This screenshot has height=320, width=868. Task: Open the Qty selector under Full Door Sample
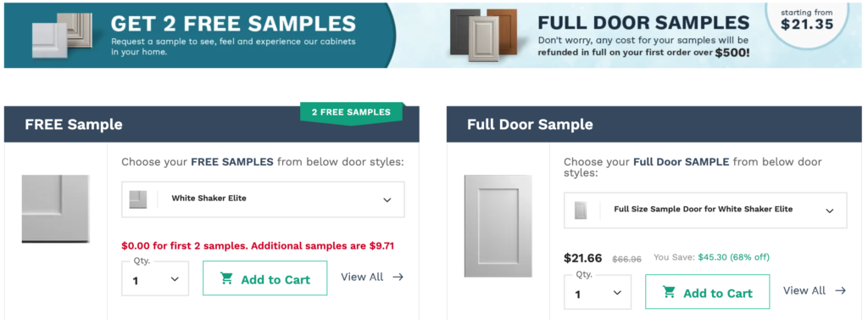(x=598, y=292)
